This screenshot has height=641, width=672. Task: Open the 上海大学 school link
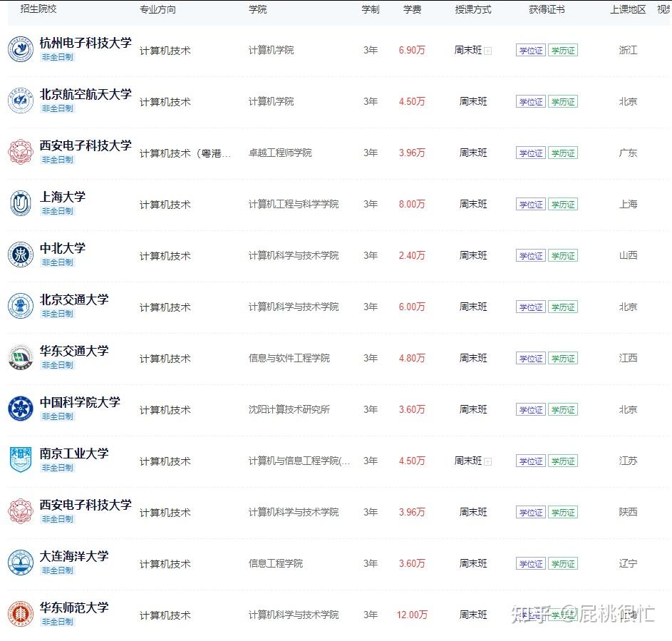click(63, 197)
